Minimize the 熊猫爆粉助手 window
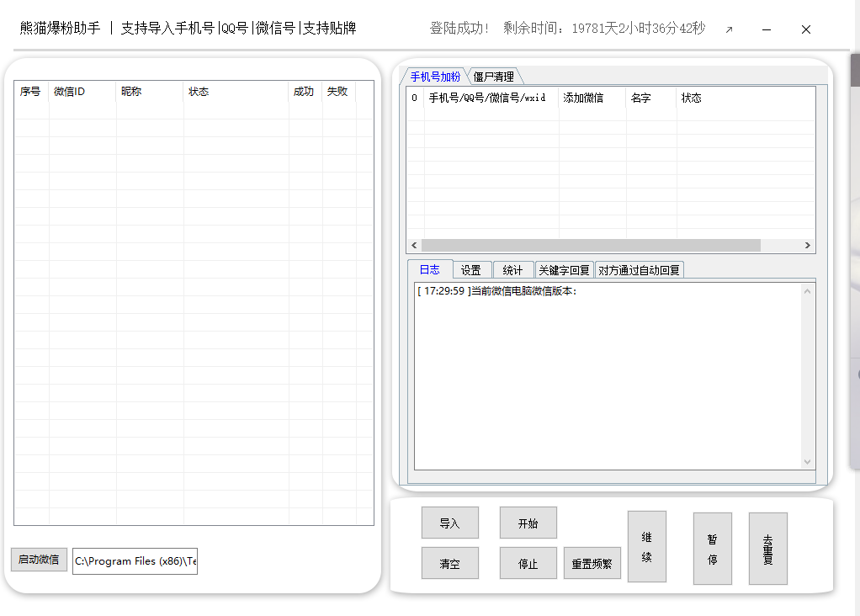This screenshot has height=616, width=860. click(x=767, y=29)
